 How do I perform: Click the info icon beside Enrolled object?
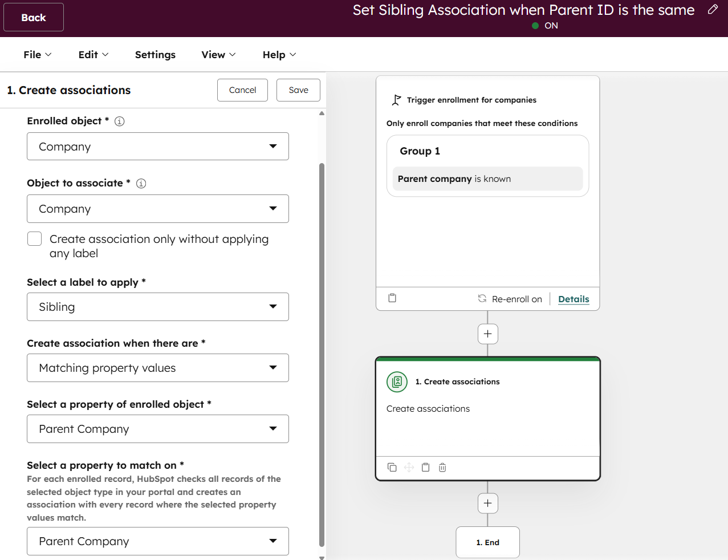click(120, 121)
